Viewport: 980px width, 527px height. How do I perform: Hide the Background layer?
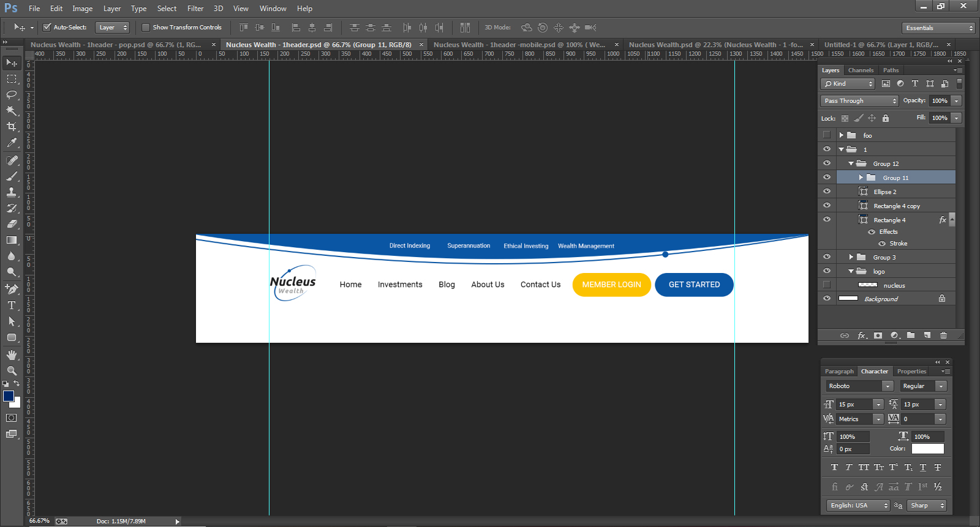coord(827,299)
